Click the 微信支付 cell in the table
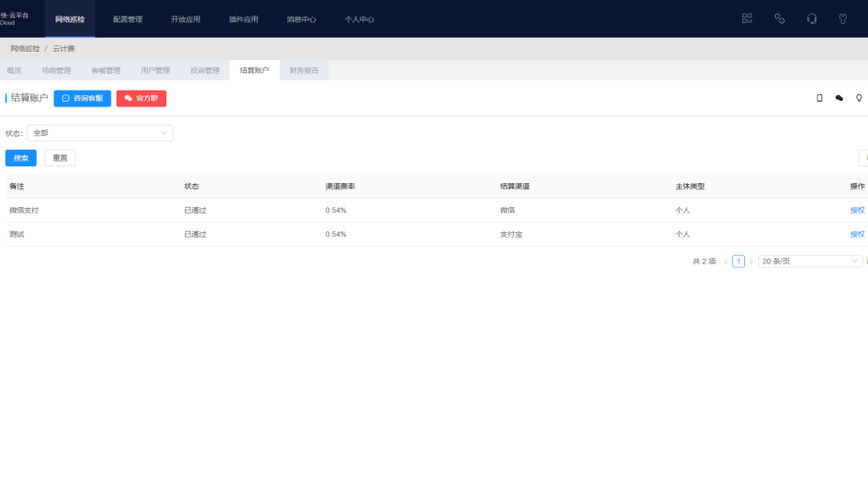 coord(24,210)
